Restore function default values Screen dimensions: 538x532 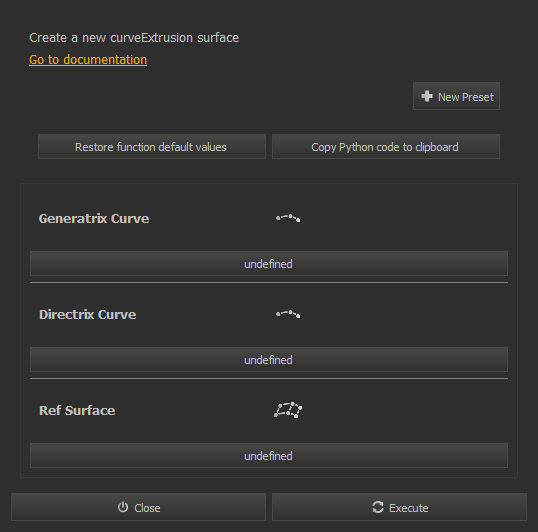(x=152, y=147)
